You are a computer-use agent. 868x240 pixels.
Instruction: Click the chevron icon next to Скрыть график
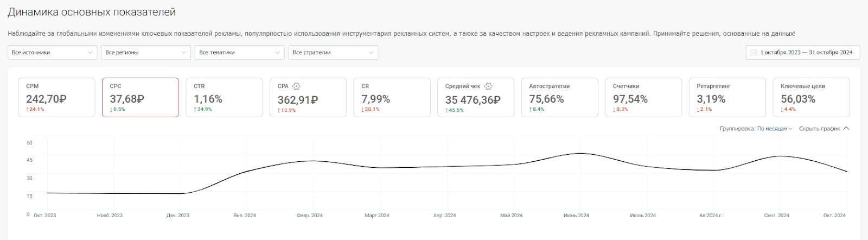tap(846, 129)
